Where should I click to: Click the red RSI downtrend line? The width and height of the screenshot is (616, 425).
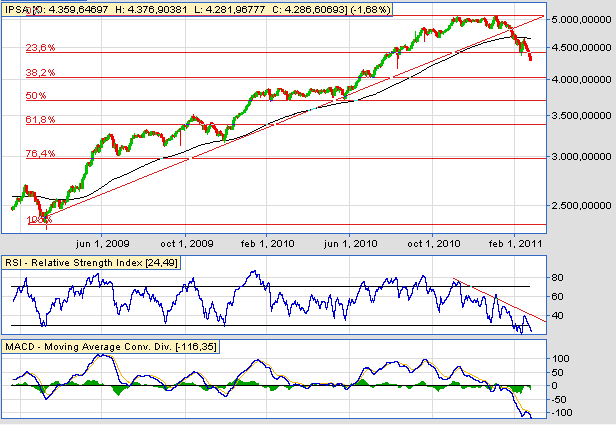(x=499, y=300)
